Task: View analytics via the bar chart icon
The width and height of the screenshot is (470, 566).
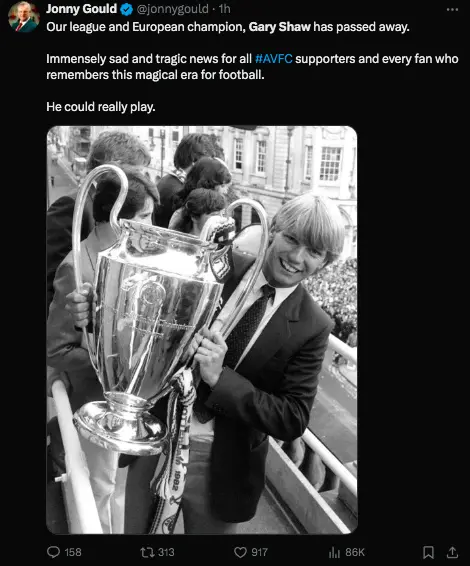Action: pos(334,552)
